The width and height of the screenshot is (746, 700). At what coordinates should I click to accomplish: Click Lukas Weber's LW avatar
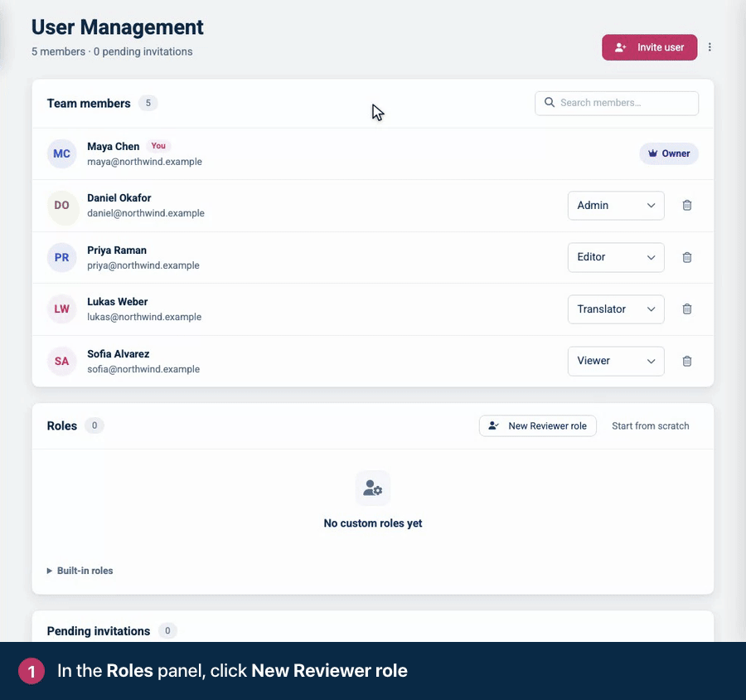62,309
